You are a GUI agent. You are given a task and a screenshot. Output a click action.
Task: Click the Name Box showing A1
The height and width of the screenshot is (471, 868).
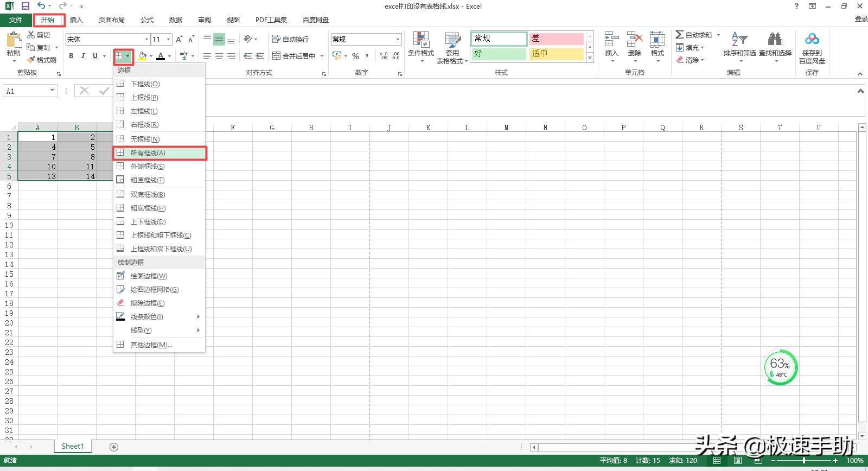click(27, 91)
